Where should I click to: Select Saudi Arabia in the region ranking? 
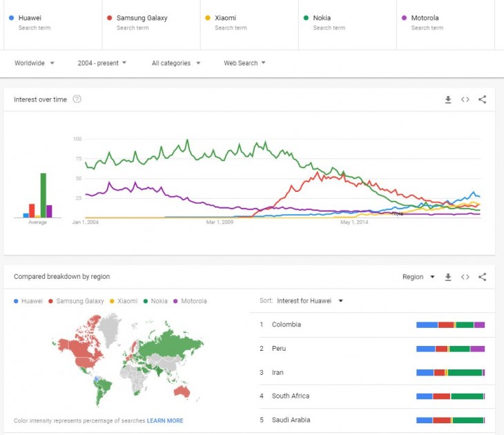coord(377,420)
